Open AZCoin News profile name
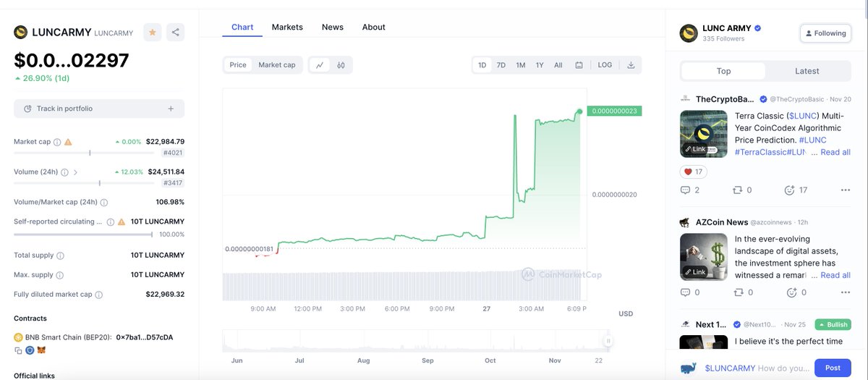Image resolution: width=868 pixels, height=380 pixels. coord(722,222)
